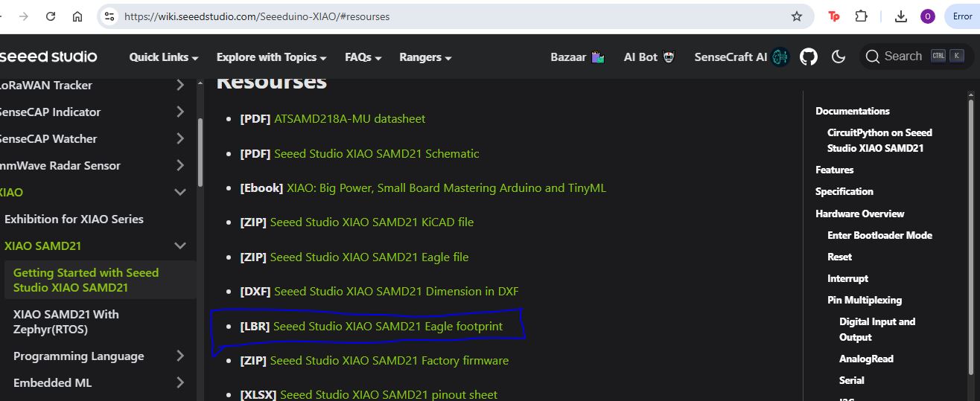This screenshot has width=980, height=401.
Task: Jump to Hardware Overview section
Action: tap(860, 214)
